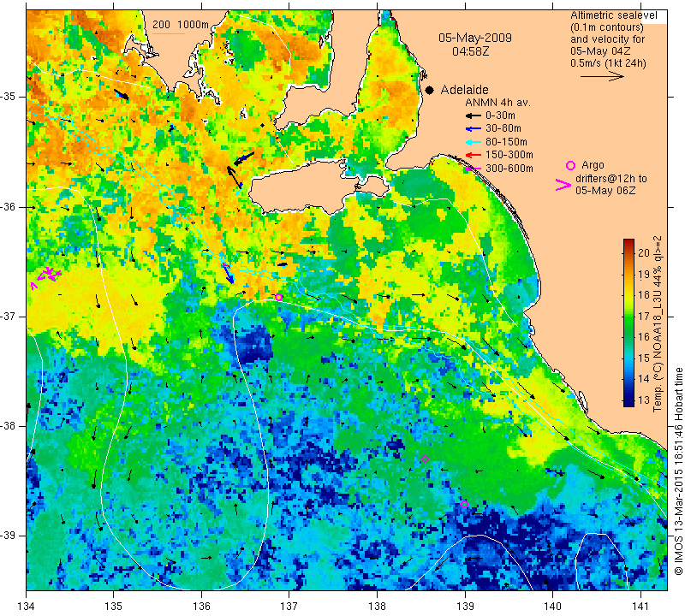Viewport: 685px width, 616px height.
Task: Click the black-blue mooring arrow near 135.1E -35
Action: [122, 94]
